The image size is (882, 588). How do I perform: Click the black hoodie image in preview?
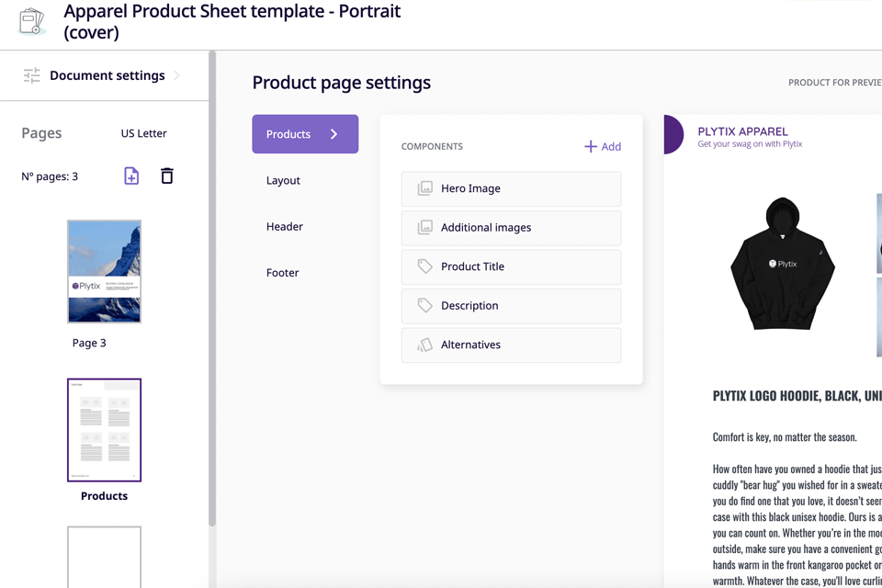(783, 264)
